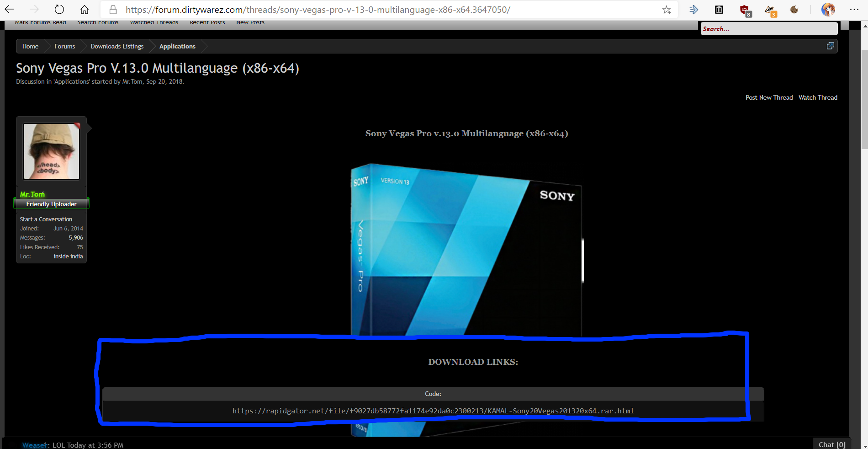Open Mr.Tom's avatar picture
Image resolution: width=868 pixels, height=449 pixels.
tap(52, 151)
